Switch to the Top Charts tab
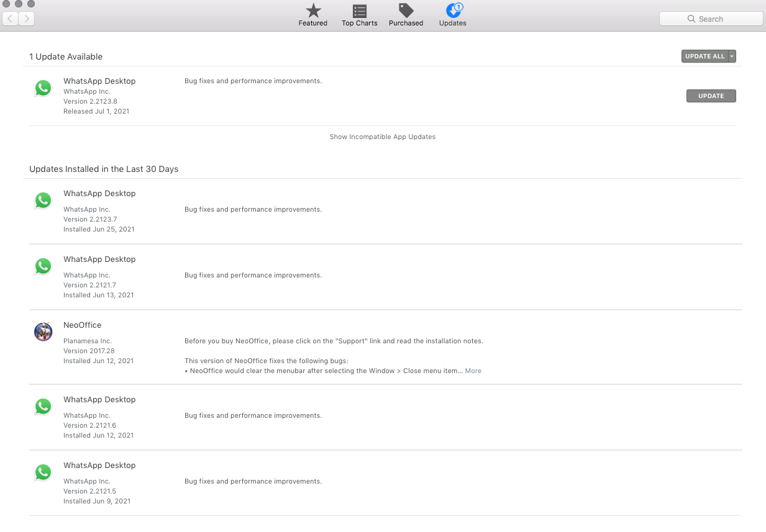The image size is (766, 532). pos(359,15)
